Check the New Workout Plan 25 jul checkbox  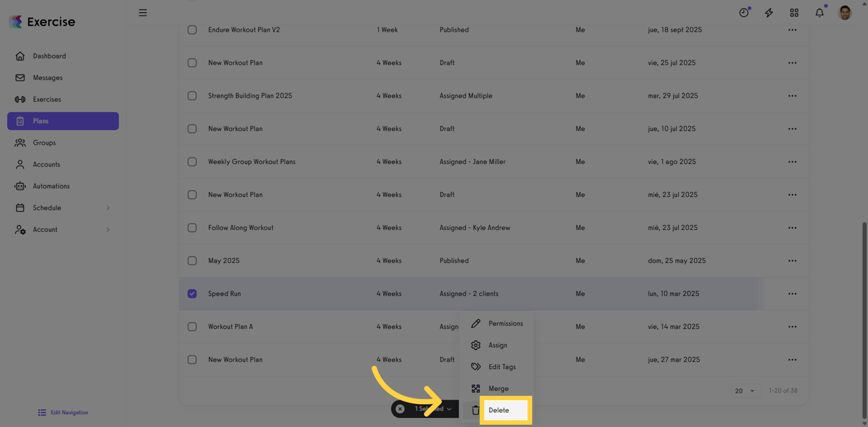(192, 63)
